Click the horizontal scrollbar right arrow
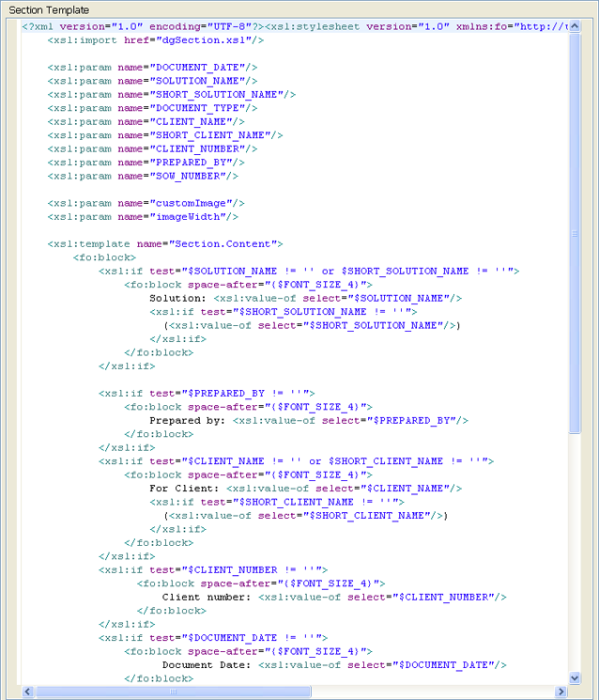This screenshot has height=700, width=599. tap(561, 692)
